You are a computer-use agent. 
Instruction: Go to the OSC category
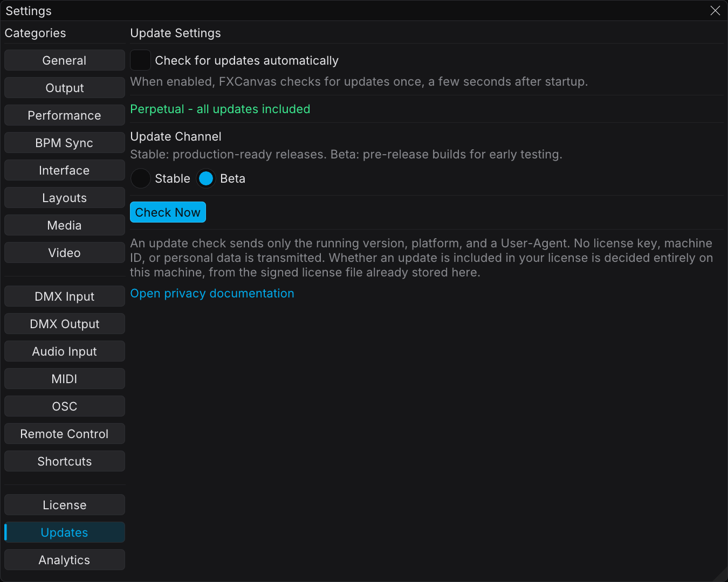[65, 406]
